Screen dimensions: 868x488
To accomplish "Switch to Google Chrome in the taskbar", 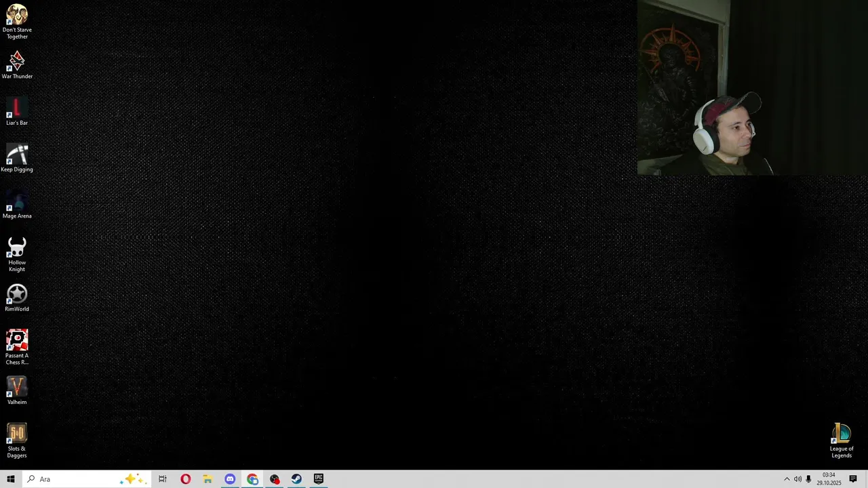I will [252, 479].
